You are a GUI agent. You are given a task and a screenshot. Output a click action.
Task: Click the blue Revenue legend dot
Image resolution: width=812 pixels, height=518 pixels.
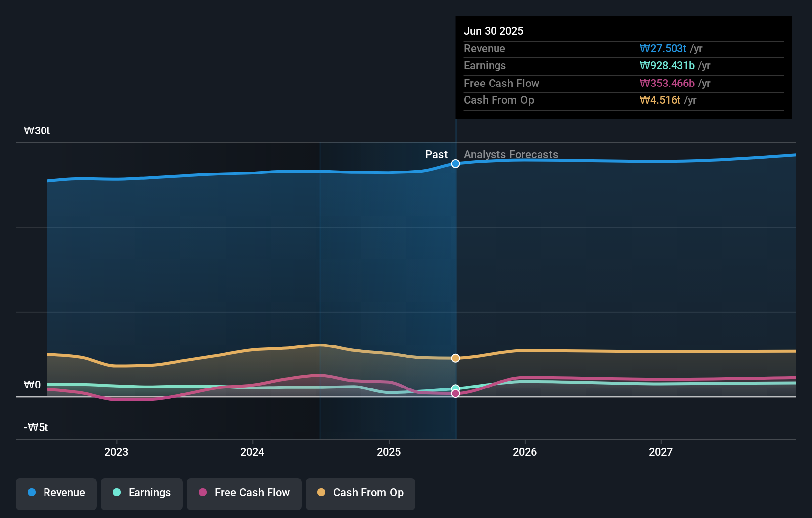(31, 493)
